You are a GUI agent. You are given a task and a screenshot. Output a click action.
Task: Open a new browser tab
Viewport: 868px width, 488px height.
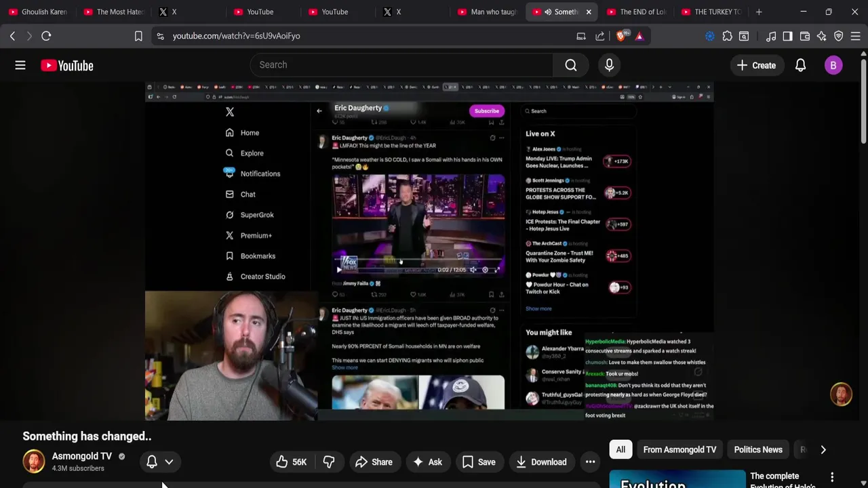click(759, 12)
